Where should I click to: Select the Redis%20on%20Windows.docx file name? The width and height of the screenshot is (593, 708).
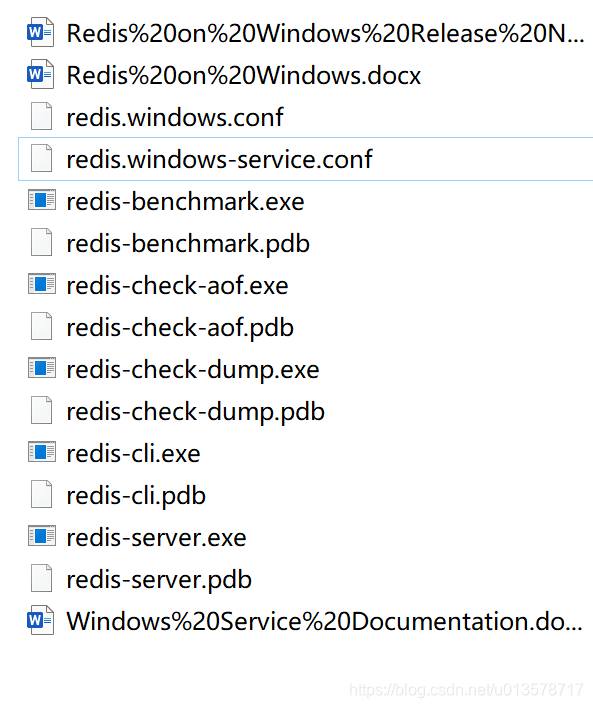(244, 75)
